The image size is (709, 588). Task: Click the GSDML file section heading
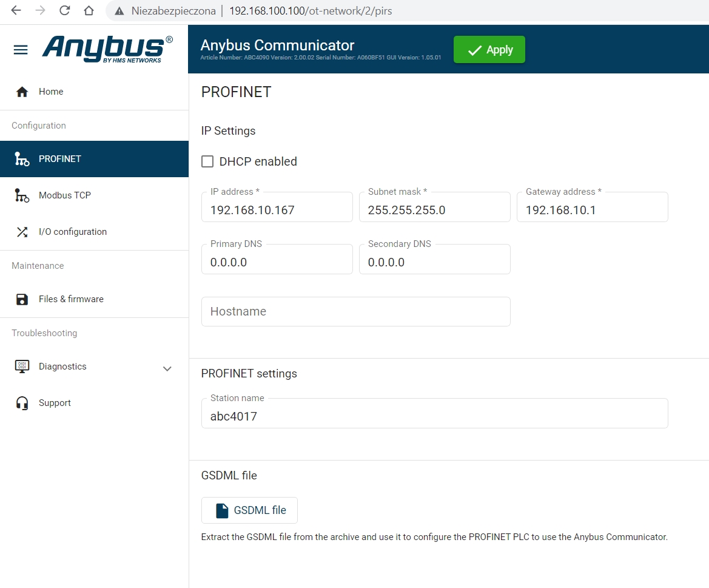pos(229,475)
